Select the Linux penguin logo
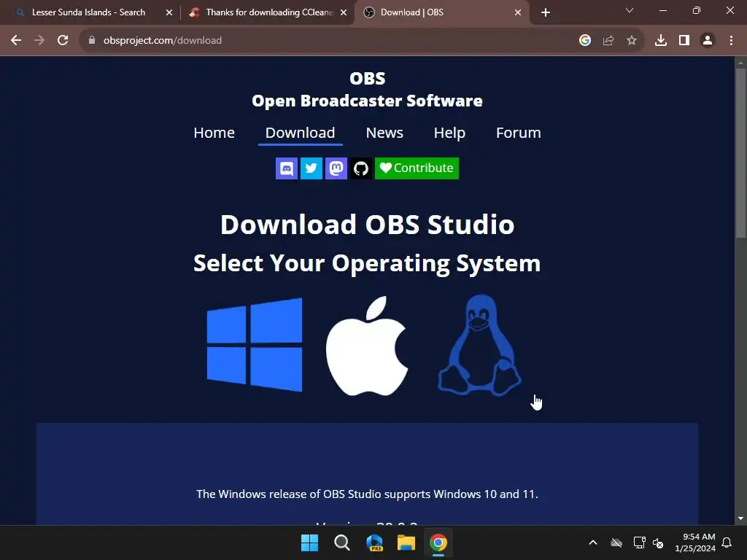747x560 pixels. 479,345
